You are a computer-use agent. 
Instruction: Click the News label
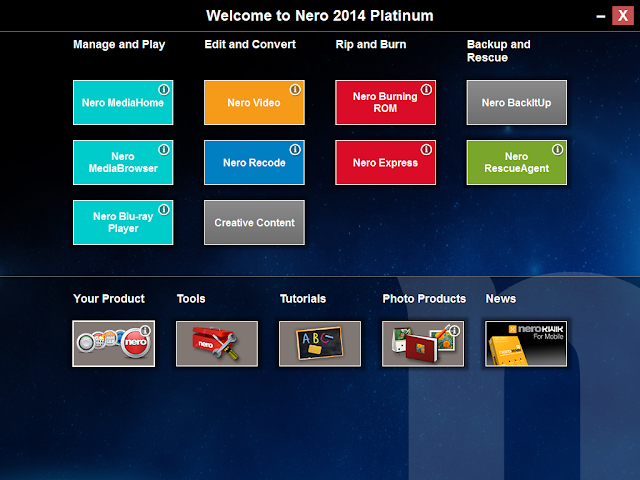(501, 299)
